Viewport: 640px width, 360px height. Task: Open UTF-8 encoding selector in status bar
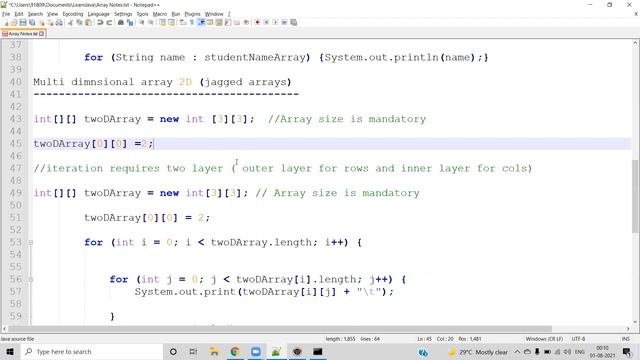[578, 339]
